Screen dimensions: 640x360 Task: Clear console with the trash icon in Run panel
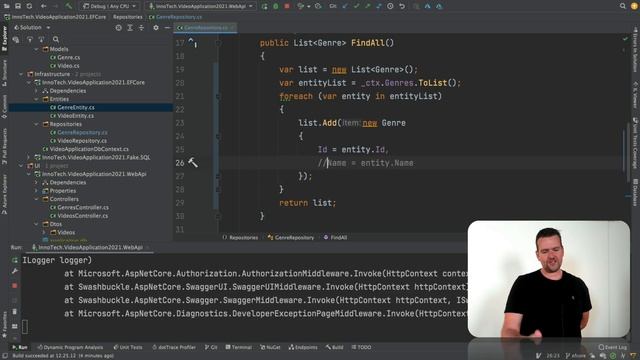15,312
